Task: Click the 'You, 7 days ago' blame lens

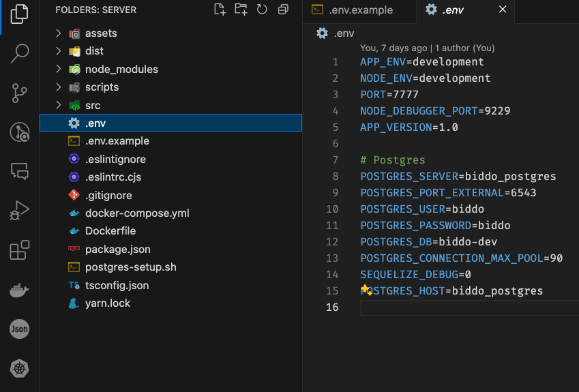Action: 427,48
